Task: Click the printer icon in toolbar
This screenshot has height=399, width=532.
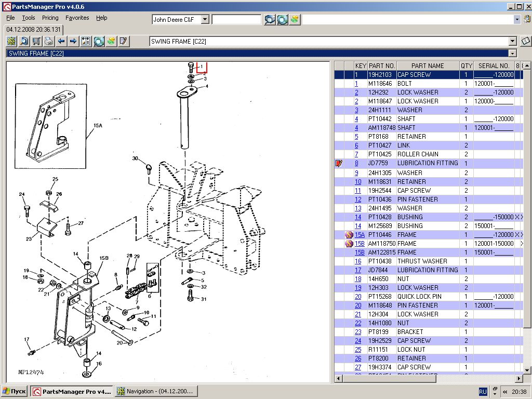Action: (48, 41)
